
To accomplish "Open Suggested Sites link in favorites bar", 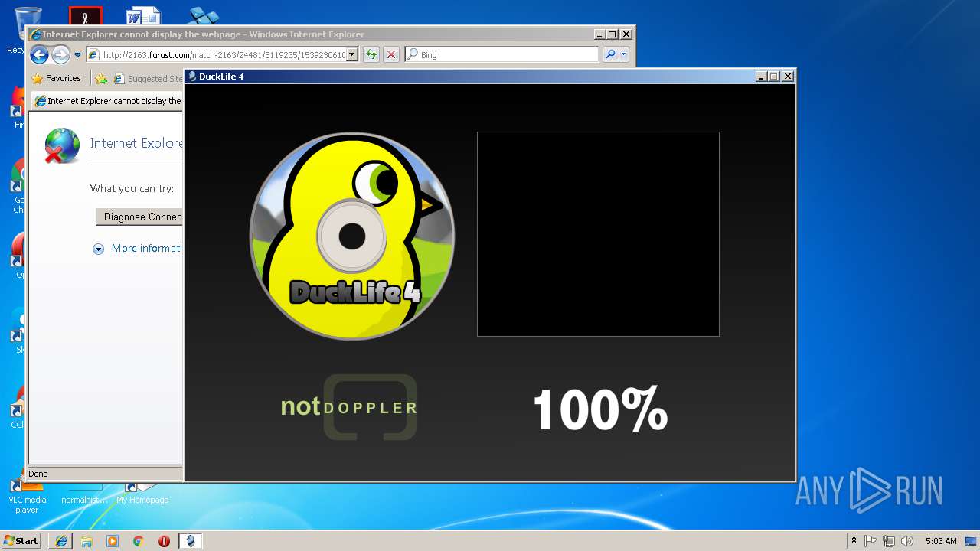I will pyautogui.click(x=148, y=78).
